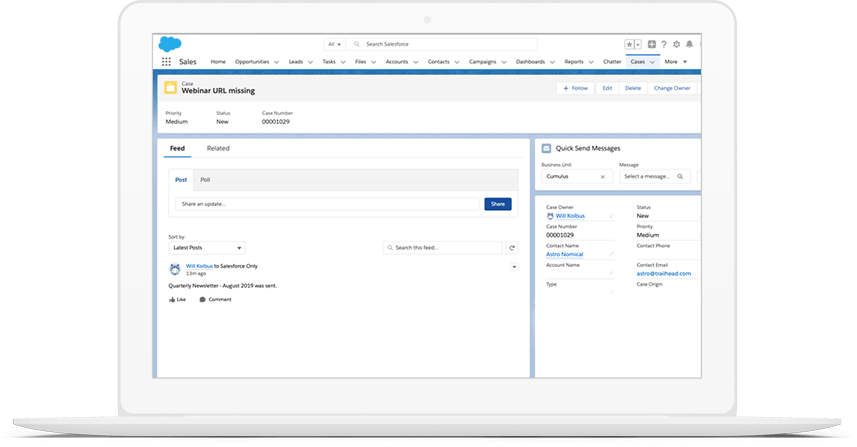
Task: Click the Like thumbs-up icon on the post
Action: [173, 299]
